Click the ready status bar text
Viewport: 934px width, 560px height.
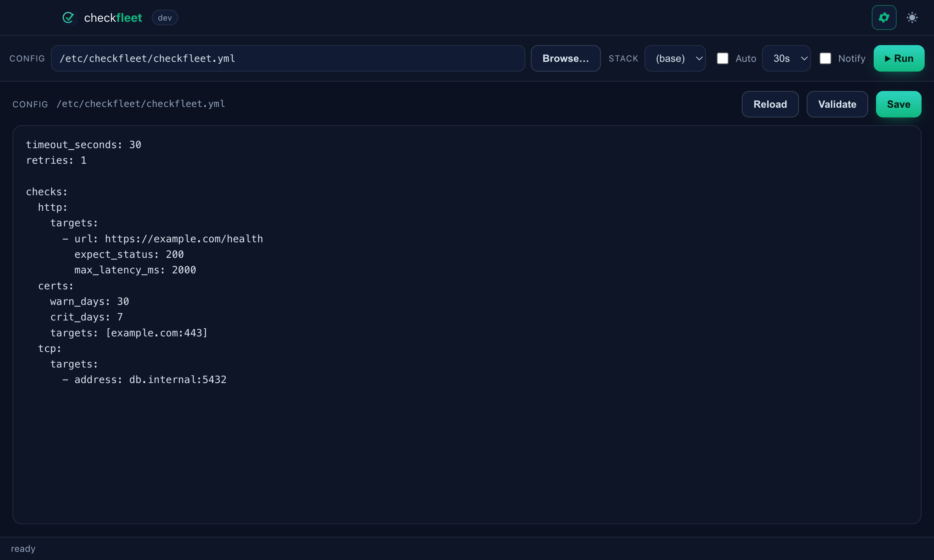(x=23, y=549)
